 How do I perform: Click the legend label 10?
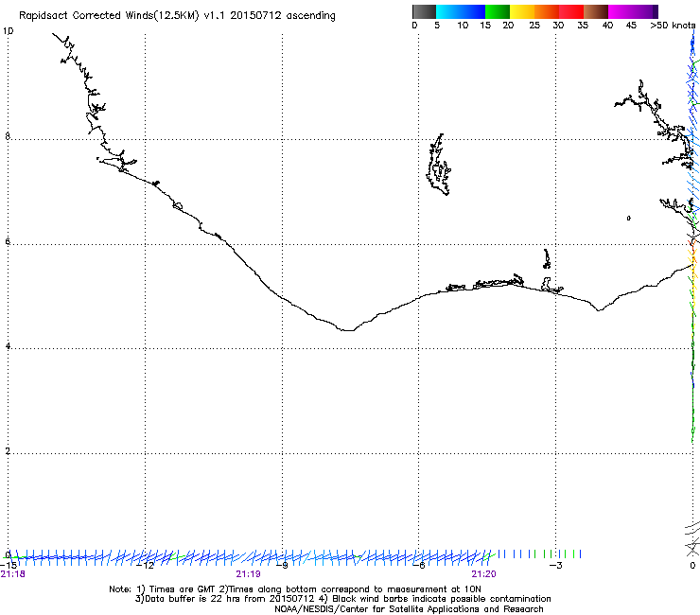(x=462, y=26)
